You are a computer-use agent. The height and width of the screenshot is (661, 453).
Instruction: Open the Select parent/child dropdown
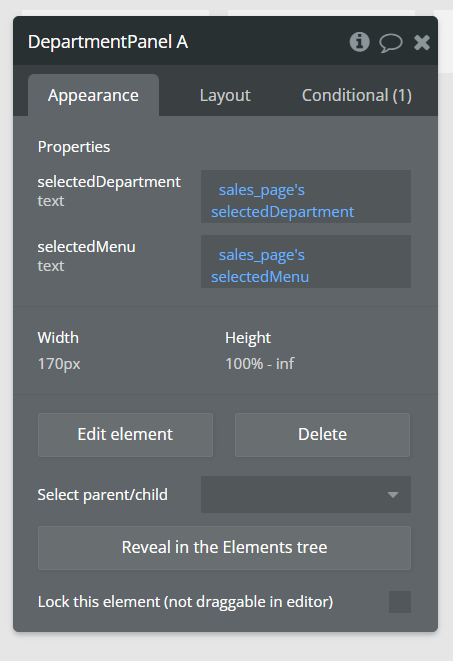point(306,494)
